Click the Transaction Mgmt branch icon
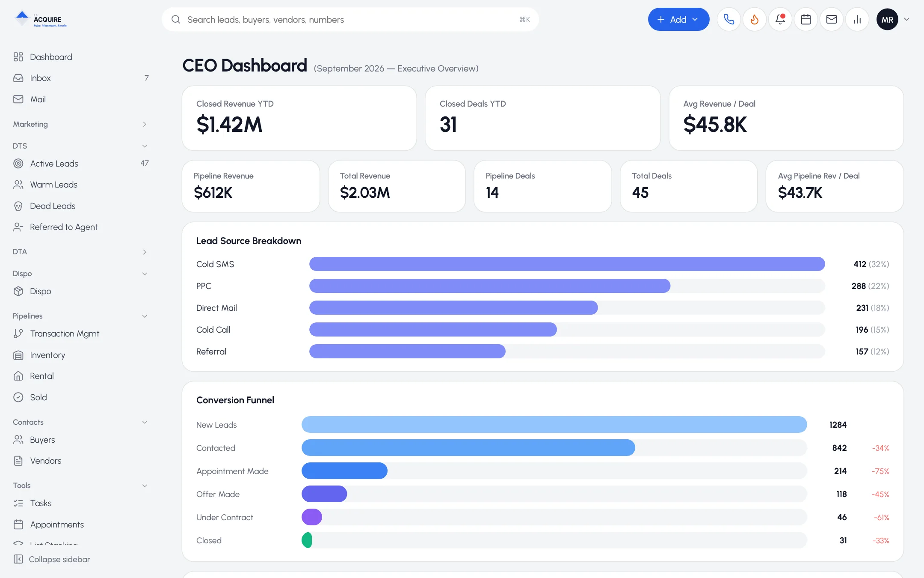The width and height of the screenshot is (924, 578). (x=18, y=334)
